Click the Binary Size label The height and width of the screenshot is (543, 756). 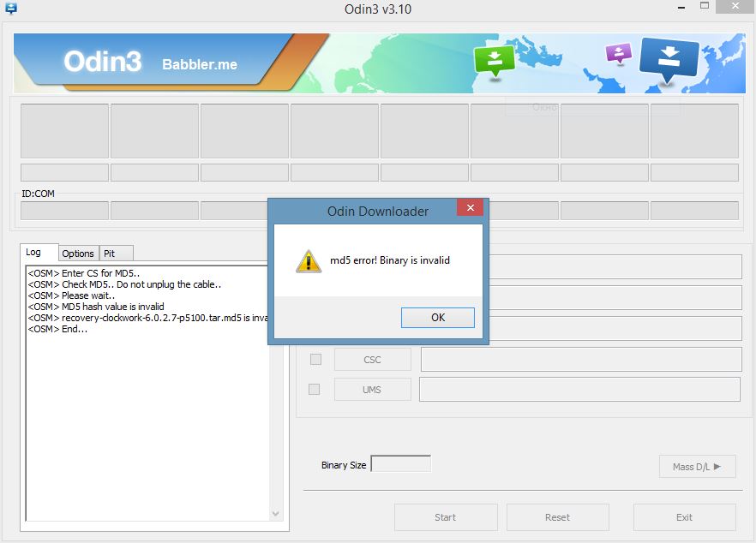(344, 465)
